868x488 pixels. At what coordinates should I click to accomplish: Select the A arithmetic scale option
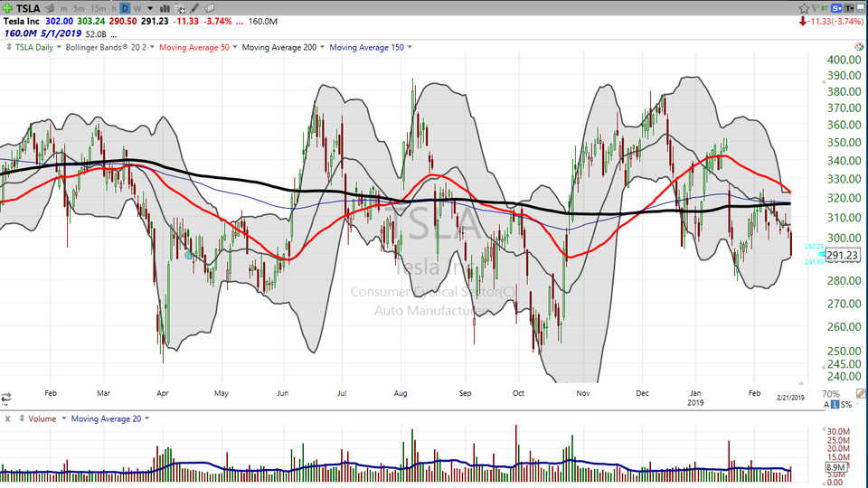(826, 405)
